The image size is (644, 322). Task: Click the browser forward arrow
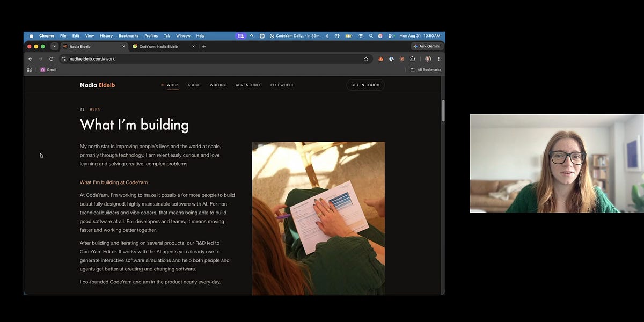click(x=41, y=59)
